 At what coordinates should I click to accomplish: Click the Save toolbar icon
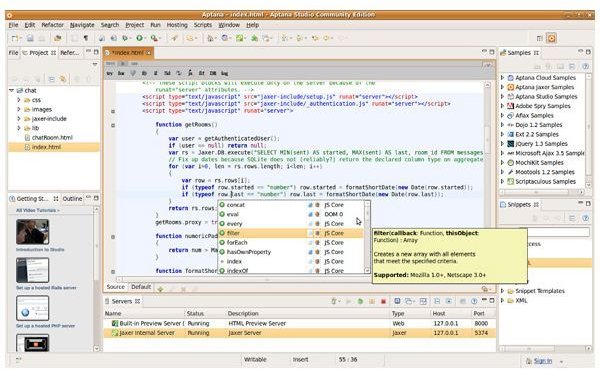pyautogui.click(x=30, y=38)
